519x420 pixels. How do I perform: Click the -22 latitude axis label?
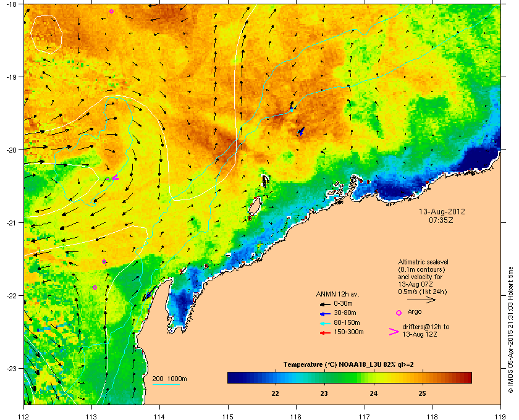pyautogui.click(x=11, y=295)
